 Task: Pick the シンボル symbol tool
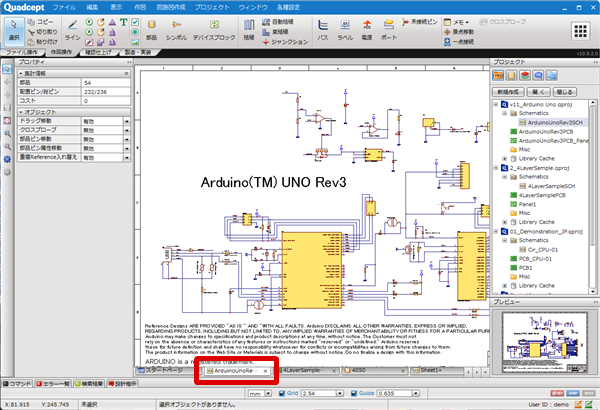point(176,30)
